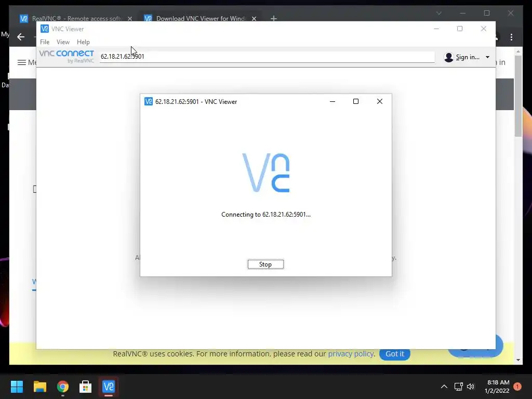Minimize the main VNC Viewer window
Screen dimensions: 532x399
tap(436, 29)
